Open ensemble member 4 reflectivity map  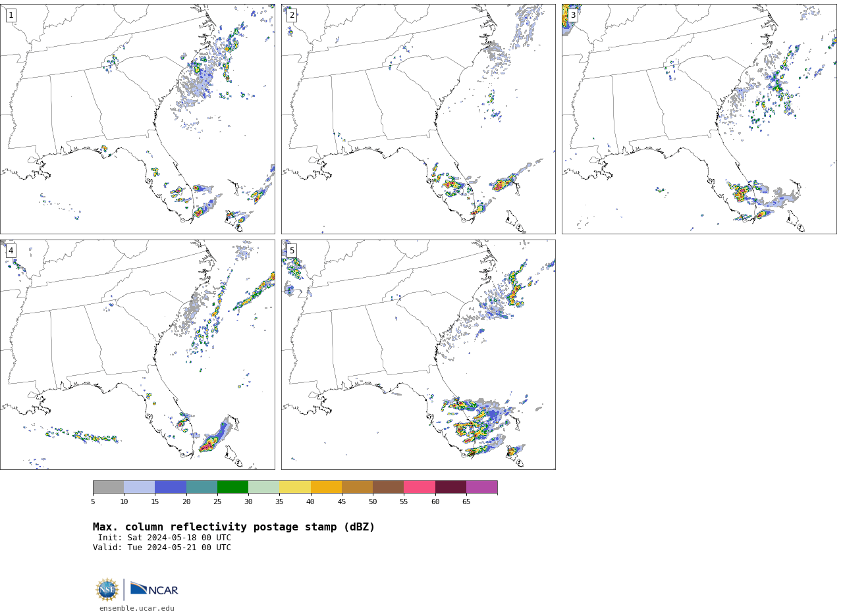(138, 355)
